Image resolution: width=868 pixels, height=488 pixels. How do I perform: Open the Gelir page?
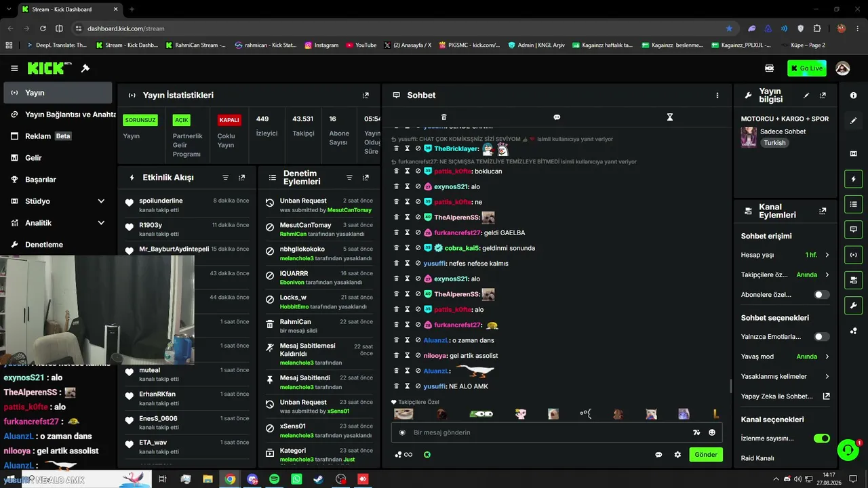[58, 158]
